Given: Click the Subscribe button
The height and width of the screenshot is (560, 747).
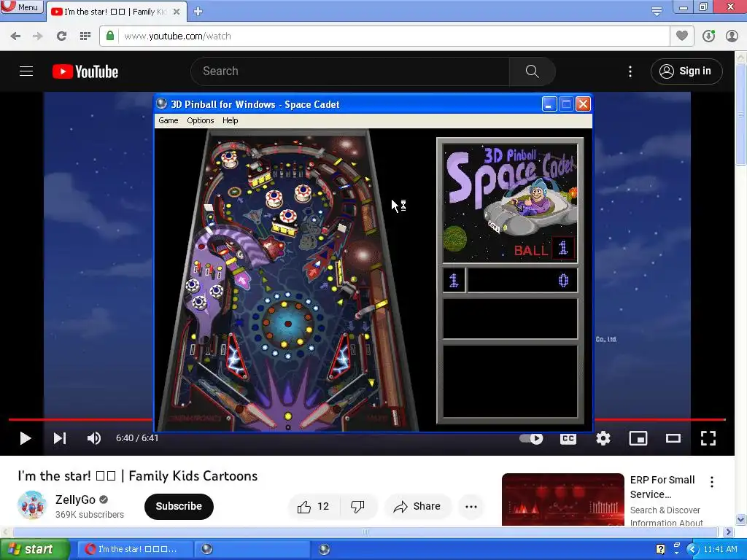Looking at the screenshot, I should point(179,506).
